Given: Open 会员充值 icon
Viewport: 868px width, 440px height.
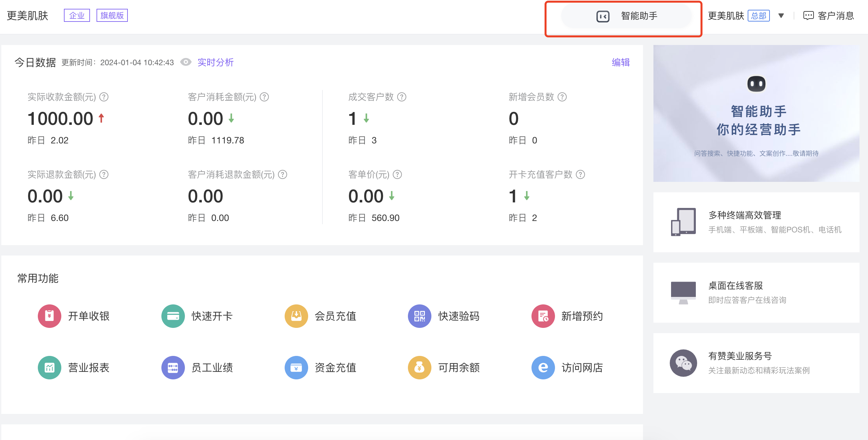Looking at the screenshot, I should click(x=296, y=316).
